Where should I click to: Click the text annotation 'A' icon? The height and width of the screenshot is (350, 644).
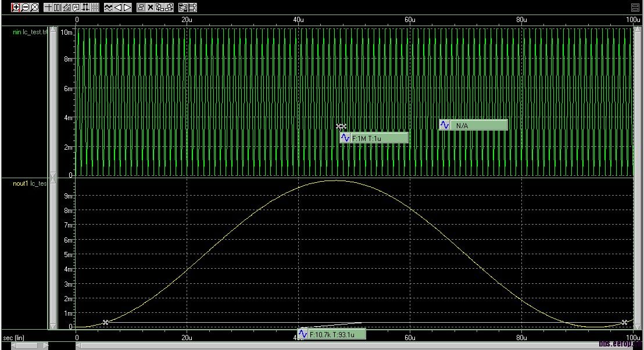click(76, 8)
